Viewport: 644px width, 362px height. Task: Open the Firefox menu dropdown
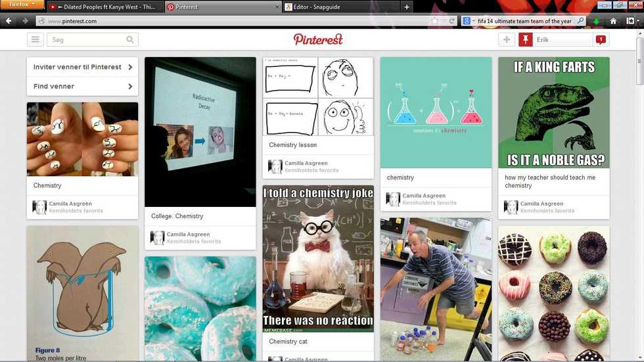tap(22, 4)
